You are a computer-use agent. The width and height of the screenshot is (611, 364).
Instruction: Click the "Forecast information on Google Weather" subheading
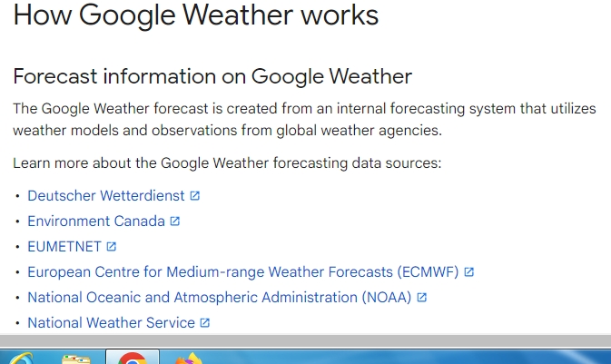(x=212, y=76)
